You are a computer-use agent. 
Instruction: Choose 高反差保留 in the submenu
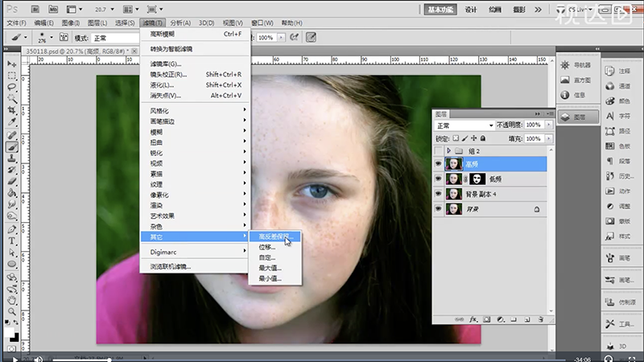coord(275,237)
